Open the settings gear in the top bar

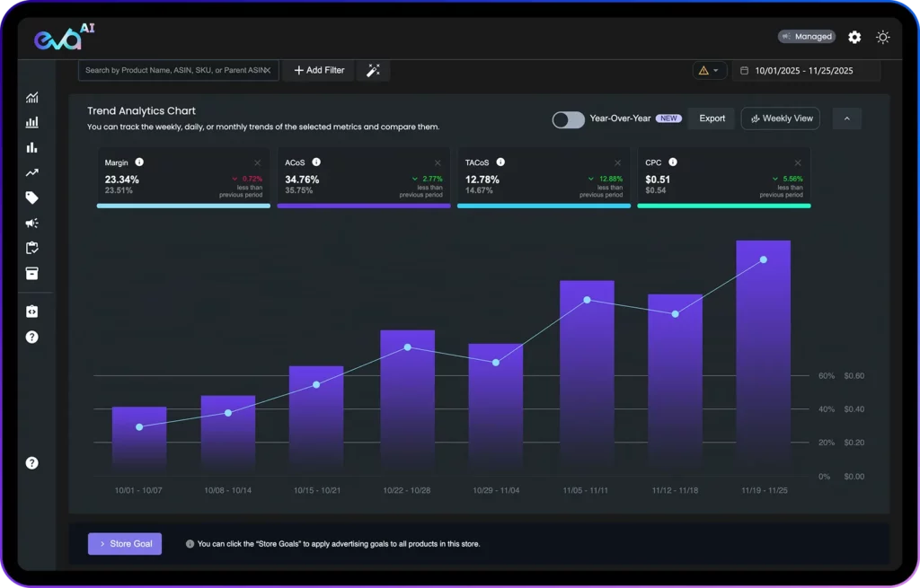click(x=854, y=37)
